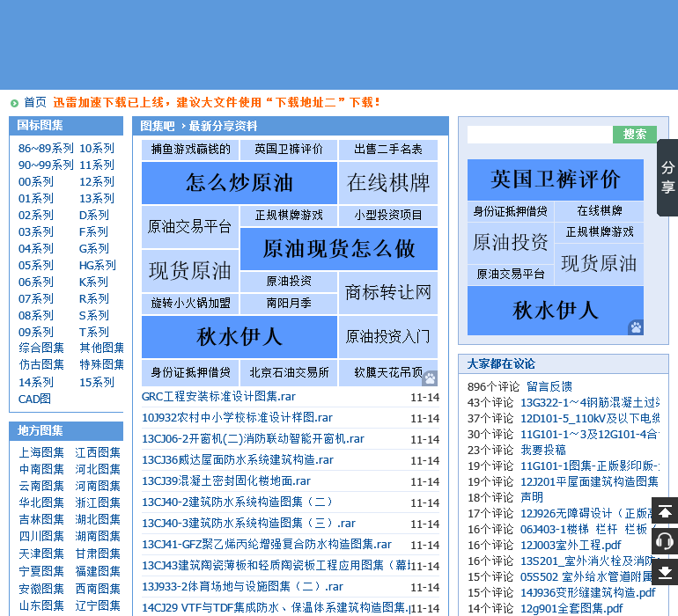Click the Baidu paw icon under 秋水伊人 in right panel
This screenshot has height=616, width=678.
point(635,327)
